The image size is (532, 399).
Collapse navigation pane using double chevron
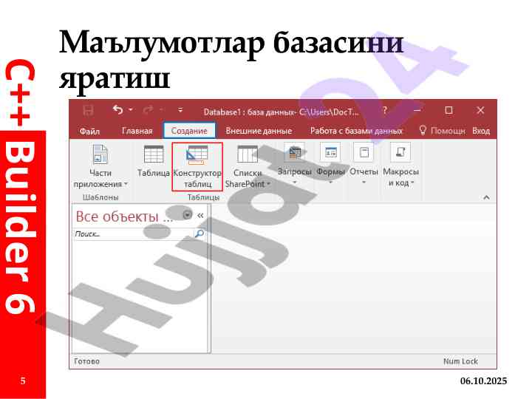pos(200,215)
